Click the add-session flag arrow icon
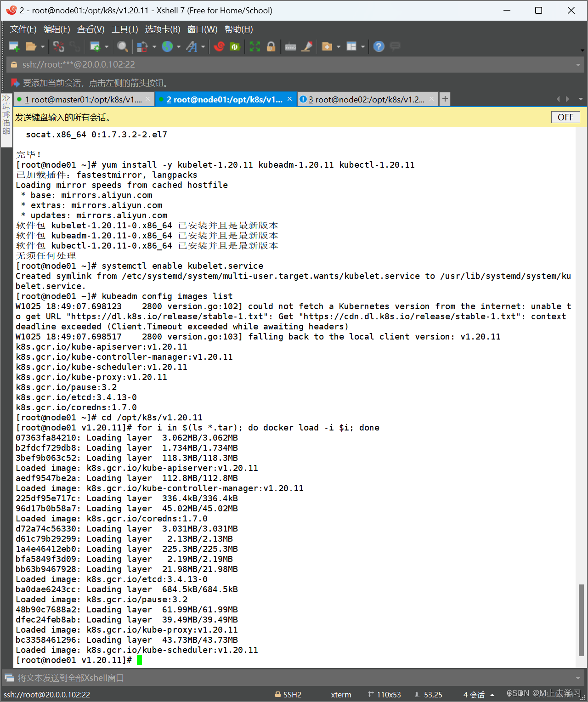This screenshot has width=588, height=702. click(x=15, y=83)
